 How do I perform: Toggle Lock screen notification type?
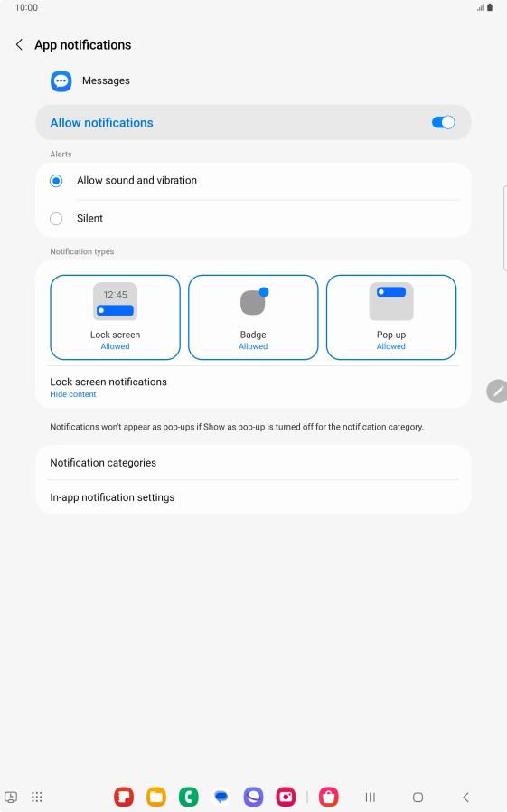click(115, 316)
